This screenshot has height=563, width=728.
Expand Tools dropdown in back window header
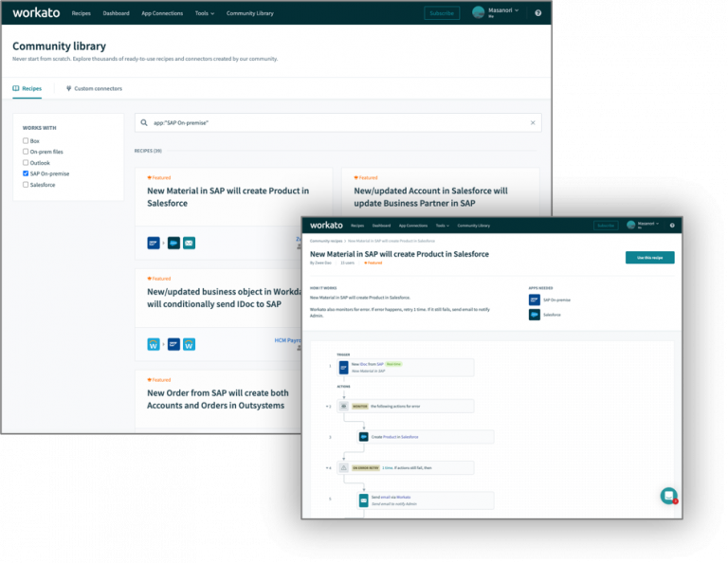coord(205,13)
